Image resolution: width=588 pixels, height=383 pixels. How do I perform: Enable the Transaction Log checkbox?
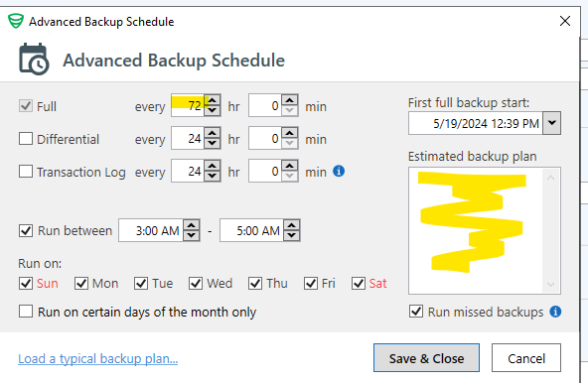26,172
